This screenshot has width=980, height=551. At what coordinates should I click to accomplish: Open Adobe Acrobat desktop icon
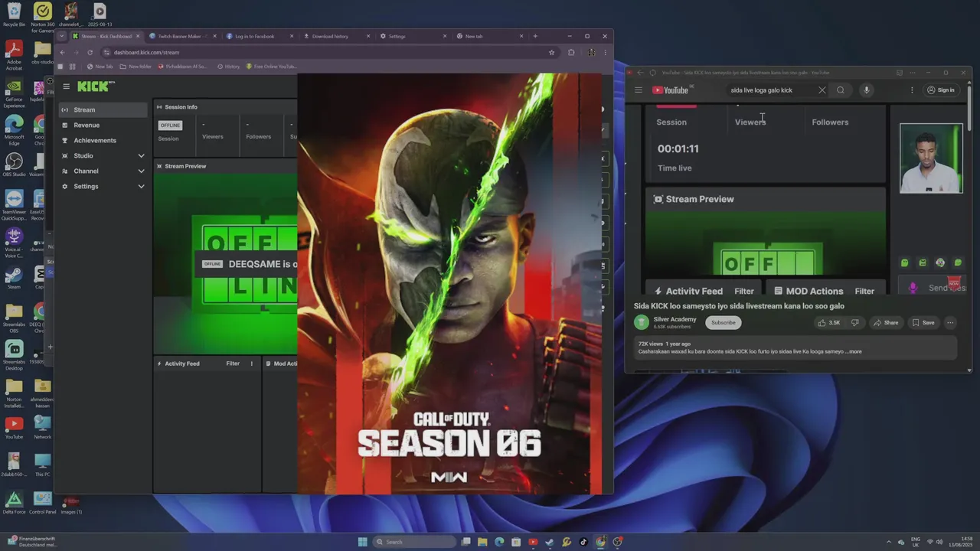pyautogui.click(x=14, y=55)
